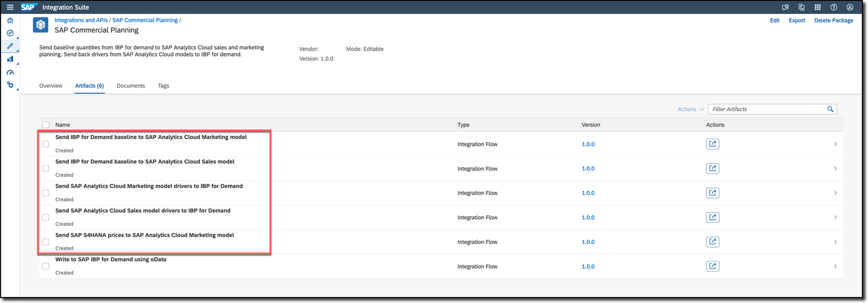Open 'Send IBP for Demand baseline to SAP Analytics Cloud Marketing model'
This screenshot has width=868, height=303.
click(x=151, y=137)
